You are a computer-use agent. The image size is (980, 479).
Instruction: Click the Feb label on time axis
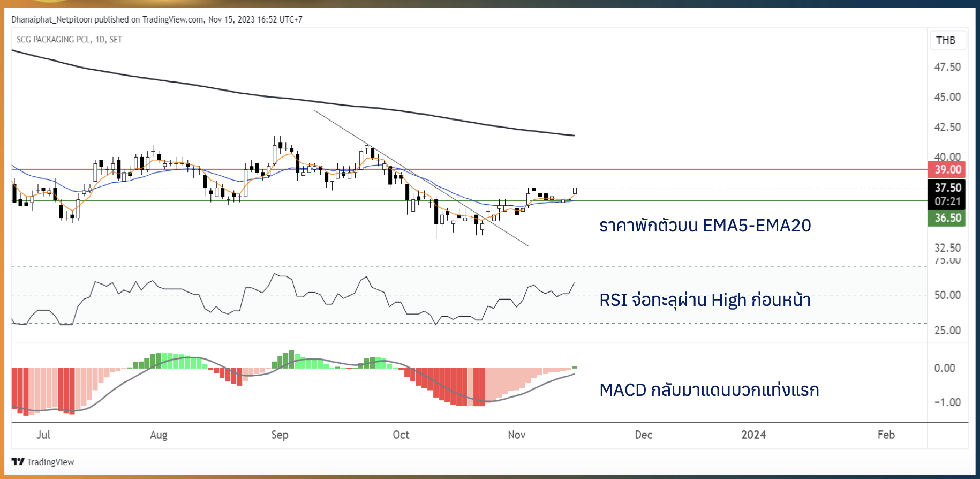coord(886,435)
